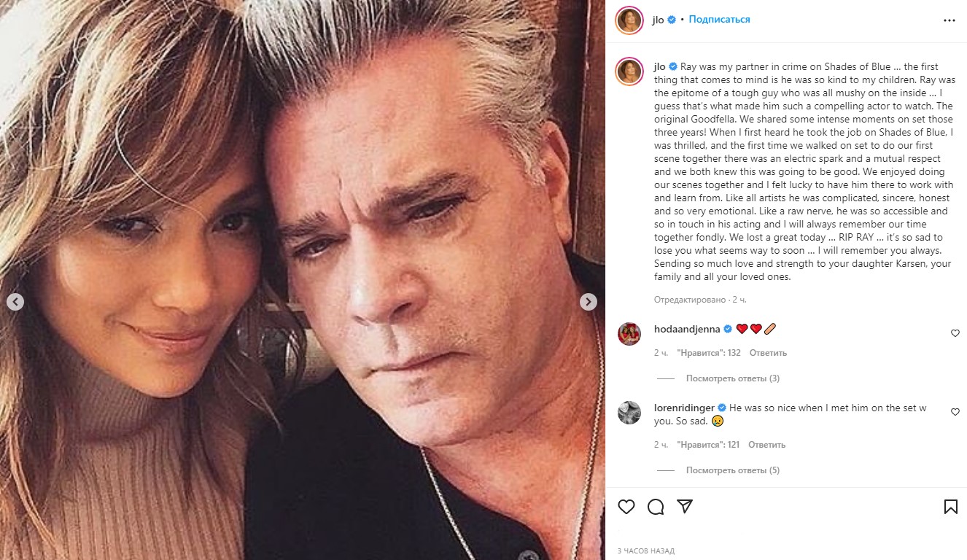This screenshot has width=967, height=560.
Task: Open lorenridinger's profile picture
Action: click(x=629, y=413)
